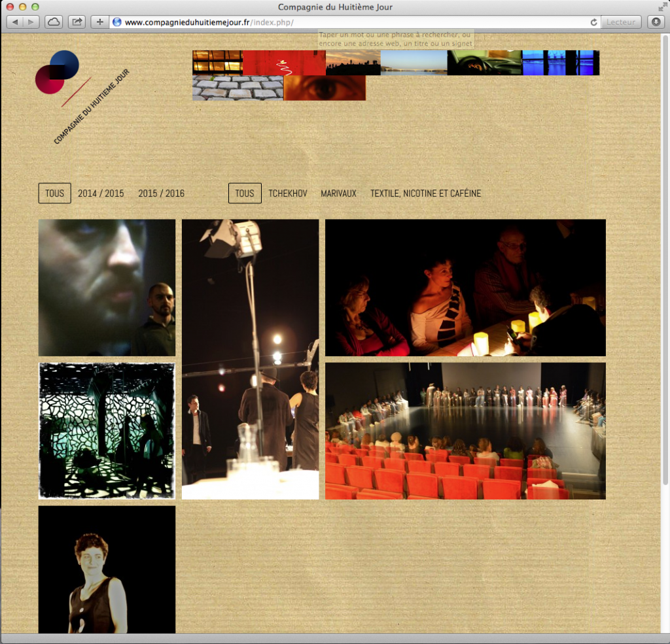Viewport: 670px width, 644px height.
Task: Open Textile, Nicotine et Caféine filter
Action: (x=425, y=194)
